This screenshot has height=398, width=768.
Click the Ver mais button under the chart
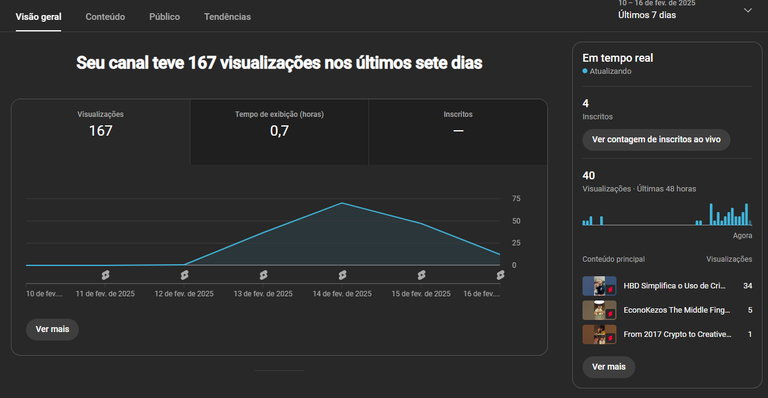coord(52,329)
